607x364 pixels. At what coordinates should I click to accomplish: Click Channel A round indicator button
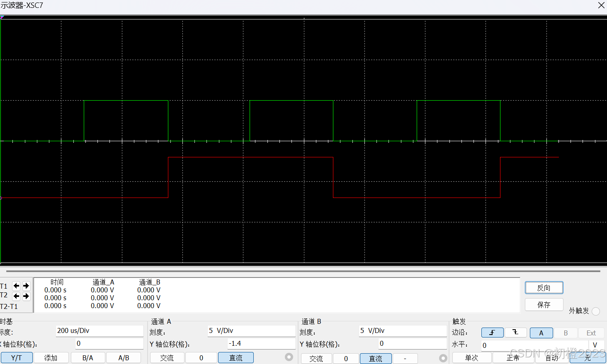(x=289, y=357)
